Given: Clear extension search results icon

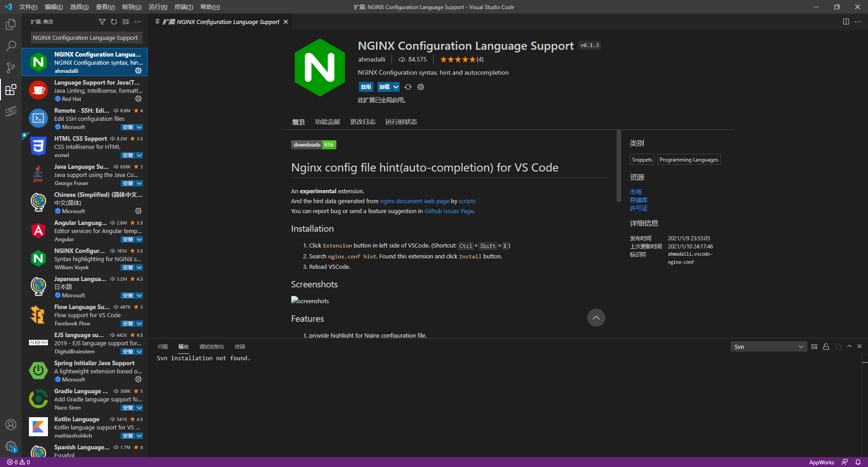Looking at the screenshot, I should click(126, 22).
